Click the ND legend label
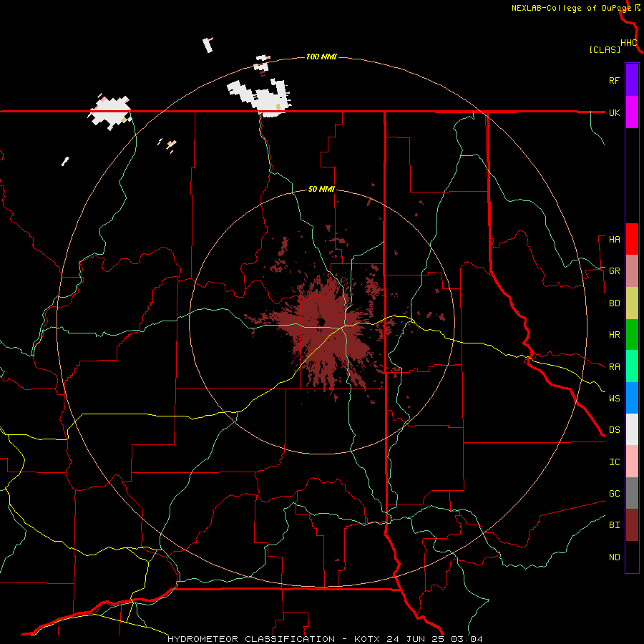The height and width of the screenshot is (644, 644). tap(614, 557)
